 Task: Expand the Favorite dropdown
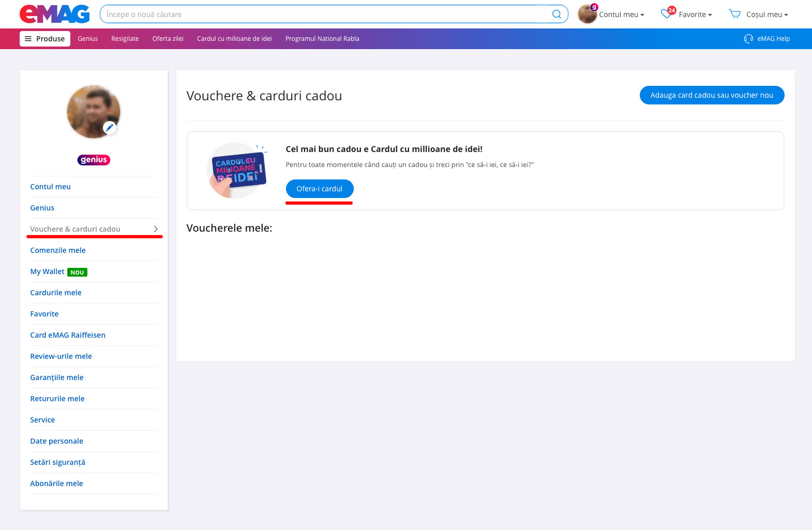pos(695,14)
